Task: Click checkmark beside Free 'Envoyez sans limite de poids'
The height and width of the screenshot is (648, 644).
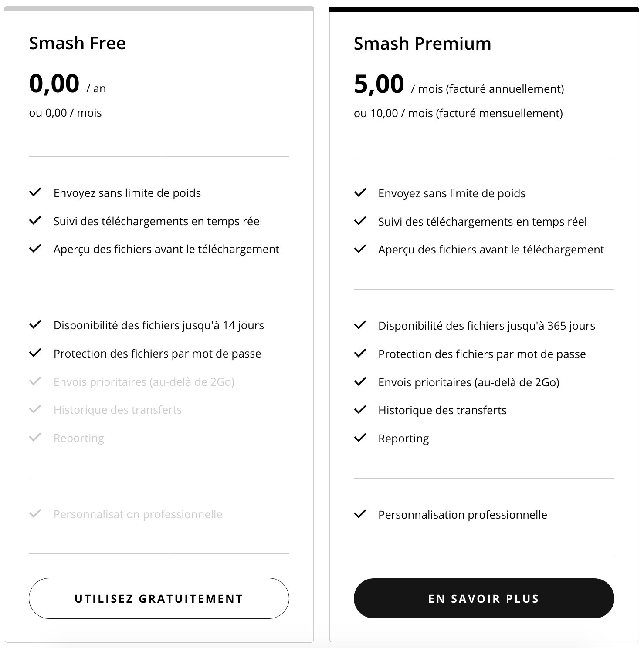Action: click(35, 192)
